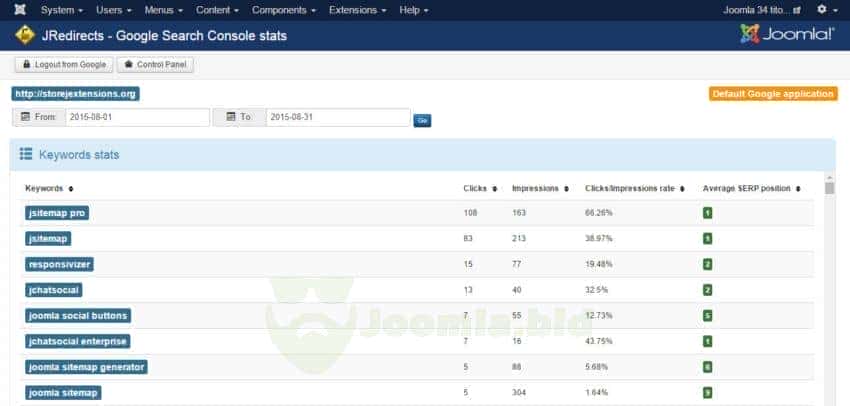850x406 pixels.
Task: Open the Control Panel button
Action: pyautogui.click(x=155, y=65)
